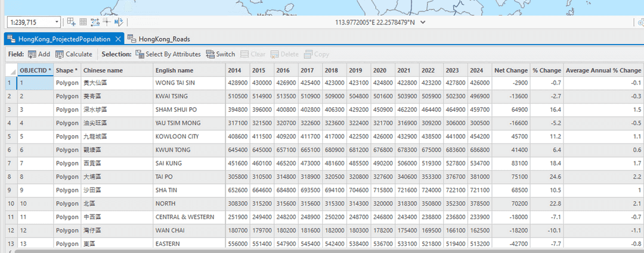Image resolution: width=644 pixels, height=253 pixels.
Task: Expand the coordinate display format dropdown
Action: (423, 22)
